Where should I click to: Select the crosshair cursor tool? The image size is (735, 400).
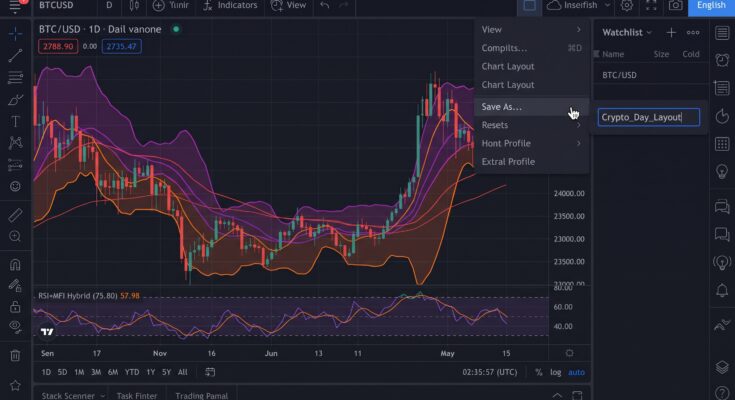coord(15,33)
